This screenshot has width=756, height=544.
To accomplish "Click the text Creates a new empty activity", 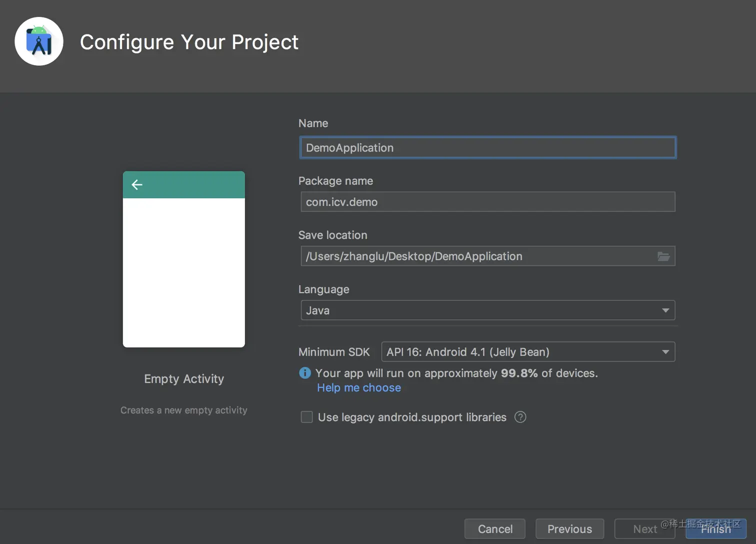I will pos(184,410).
